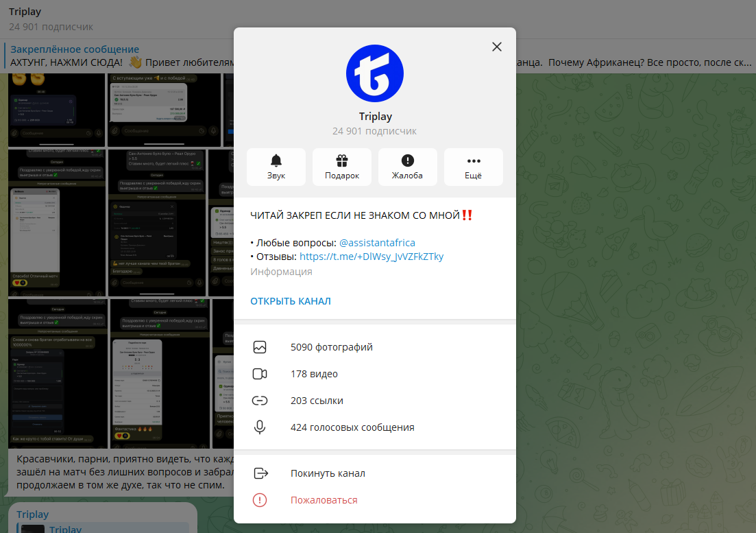The width and height of the screenshot is (756, 533).
Task: Click the microphone icon
Action: pos(260,427)
